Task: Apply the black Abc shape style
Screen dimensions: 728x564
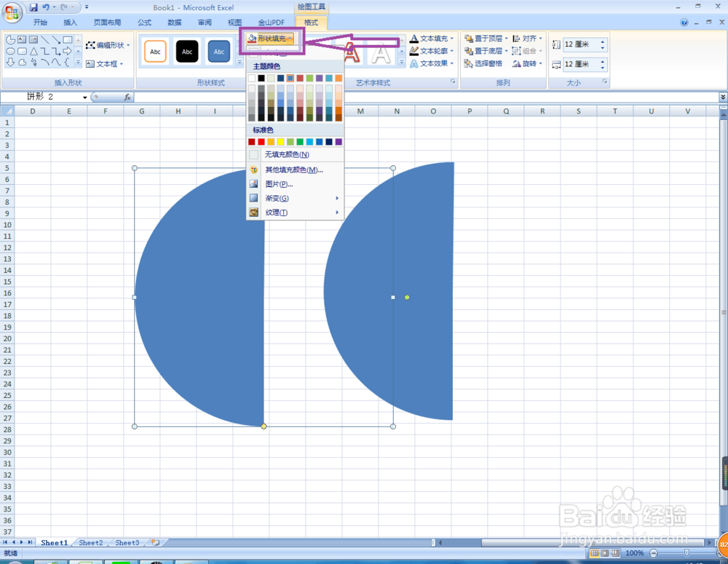Action: tap(187, 51)
